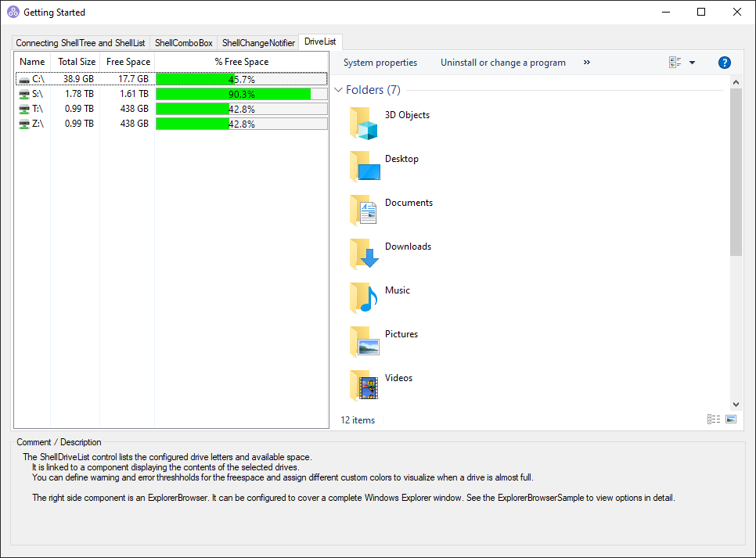Open the Pictures folder icon
Image resolution: width=756 pixels, height=558 pixels.
click(x=364, y=342)
